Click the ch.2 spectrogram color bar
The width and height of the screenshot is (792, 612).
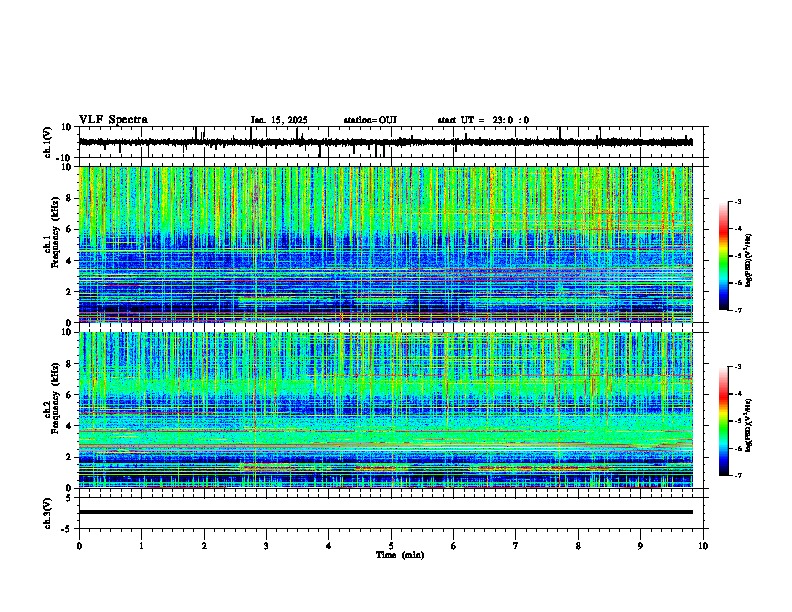tap(723, 421)
